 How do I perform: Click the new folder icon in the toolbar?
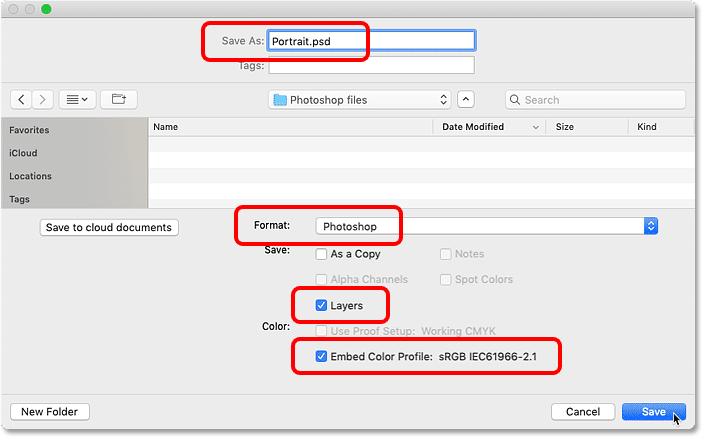point(119,99)
